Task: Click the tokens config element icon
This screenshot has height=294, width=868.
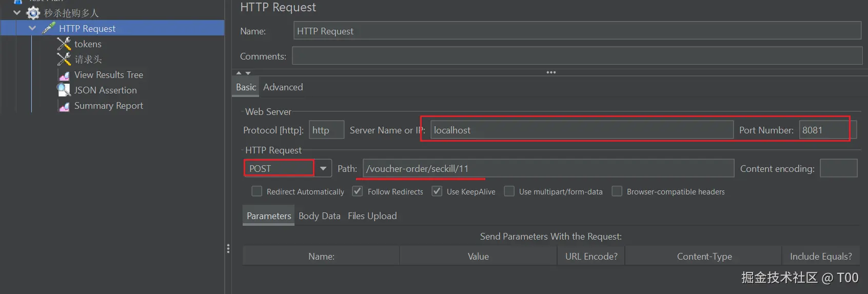Action: point(64,44)
